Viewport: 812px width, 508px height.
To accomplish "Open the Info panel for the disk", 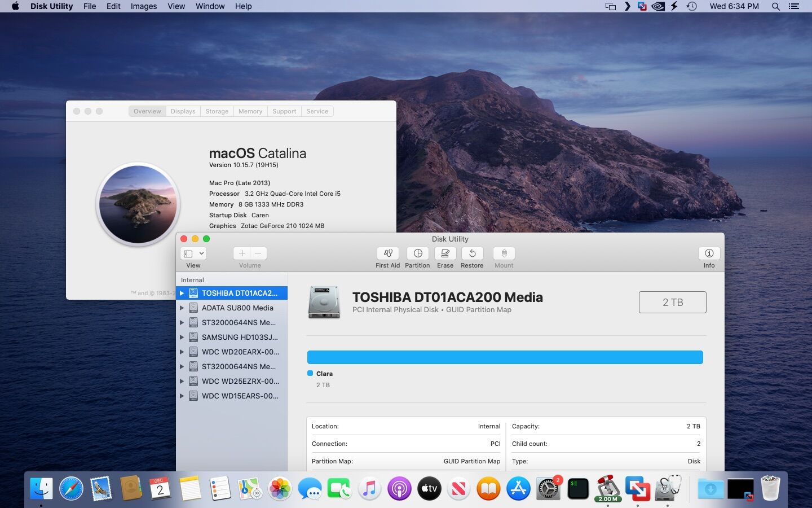I will click(709, 253).
